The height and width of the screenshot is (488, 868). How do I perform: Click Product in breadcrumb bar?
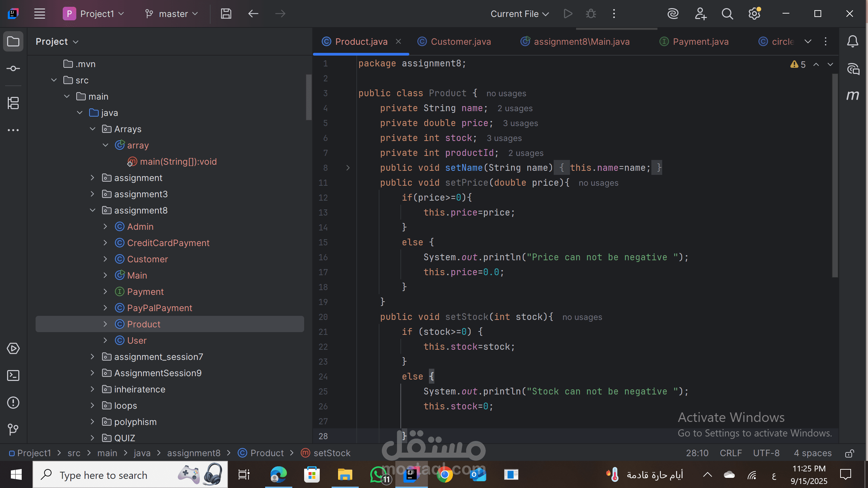[x=261, y=453]
